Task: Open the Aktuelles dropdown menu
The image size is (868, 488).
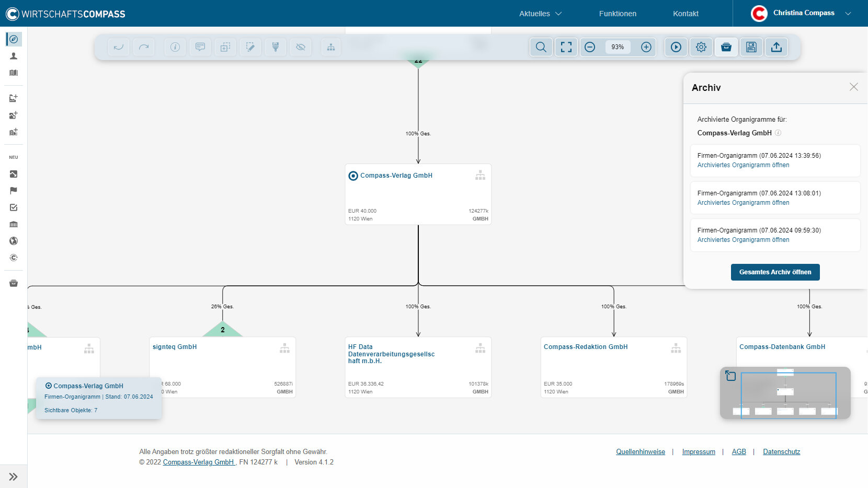Action: coord(540,14)
